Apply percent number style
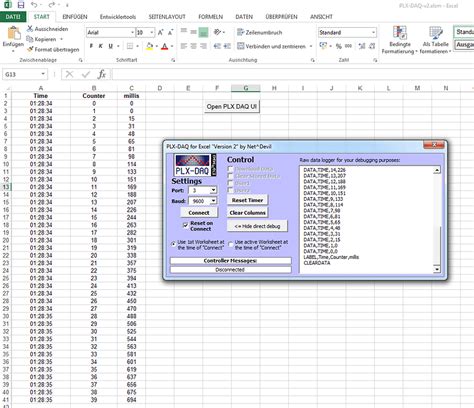Viewport: 474px width, 408px height. click(x=339, y=46)
